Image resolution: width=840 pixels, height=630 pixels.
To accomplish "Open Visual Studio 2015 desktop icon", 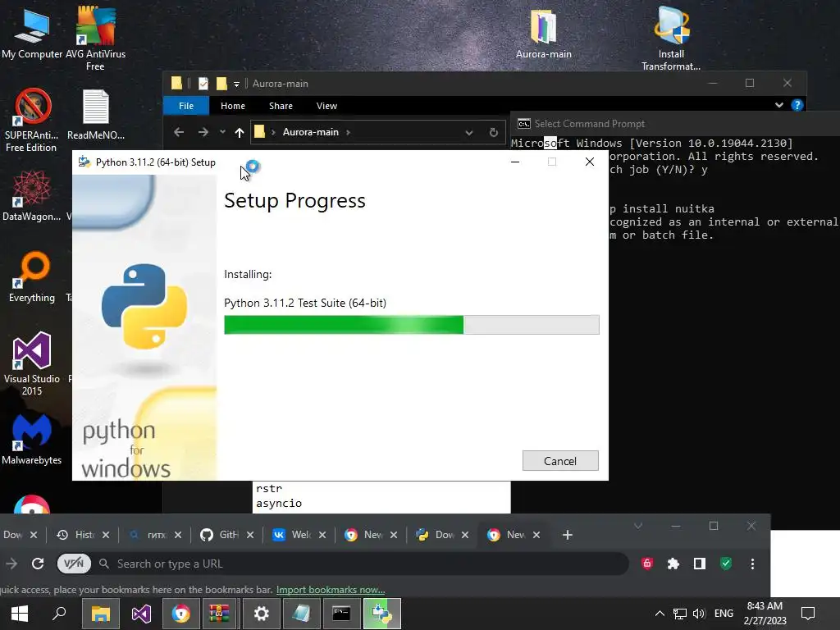I will 32,363.
